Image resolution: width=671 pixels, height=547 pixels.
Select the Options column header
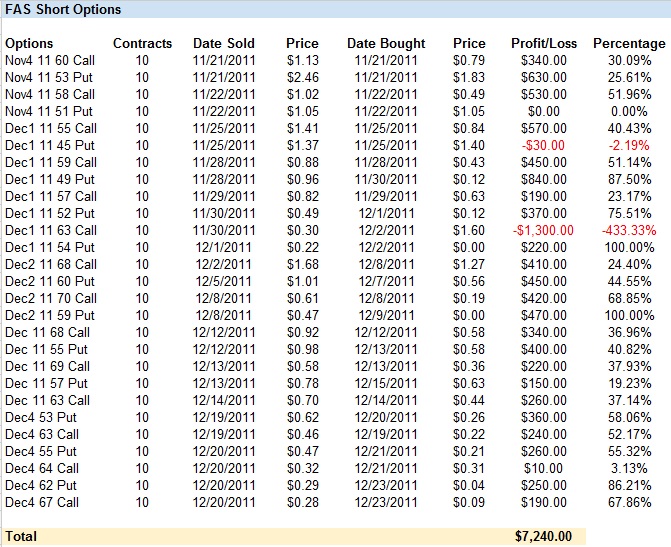(29, 43)
